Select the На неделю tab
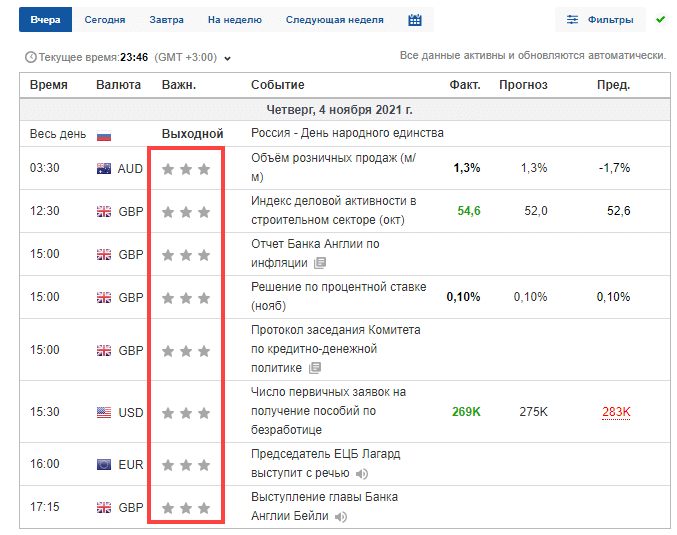This screenshot has height=535, width=677. click(x=234, y=20)
